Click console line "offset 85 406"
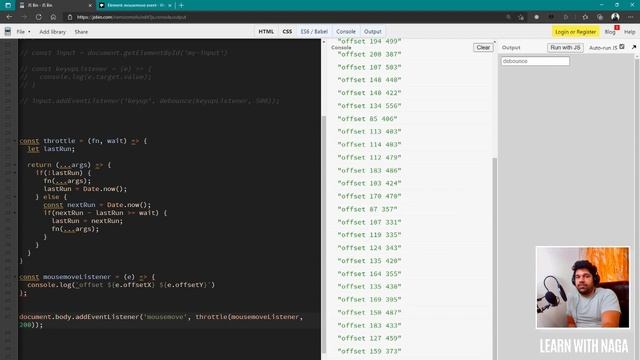This screenshot has height=360, width=640. click(x=367, y=119)
